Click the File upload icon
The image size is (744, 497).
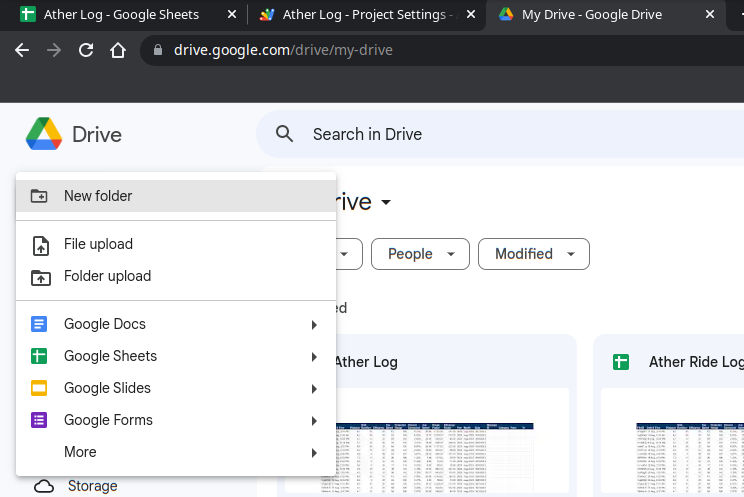[x=41, y=245]
